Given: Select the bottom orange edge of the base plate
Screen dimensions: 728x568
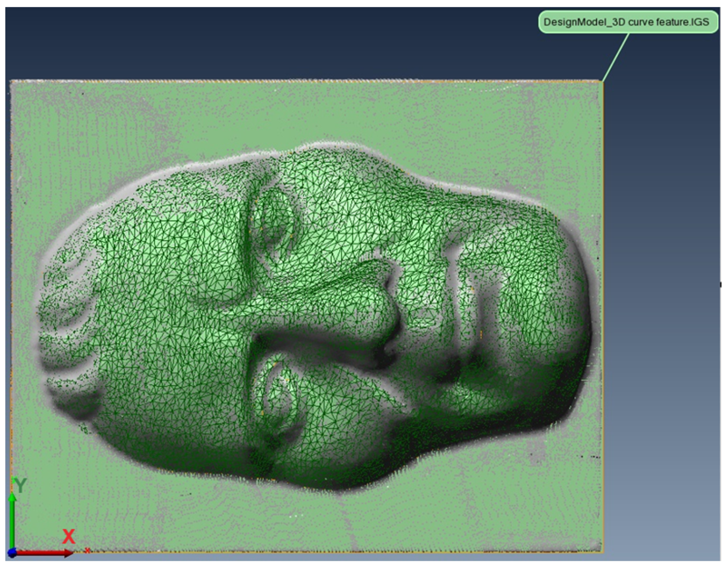Looking at the screenshot, I should pos(313,552).
